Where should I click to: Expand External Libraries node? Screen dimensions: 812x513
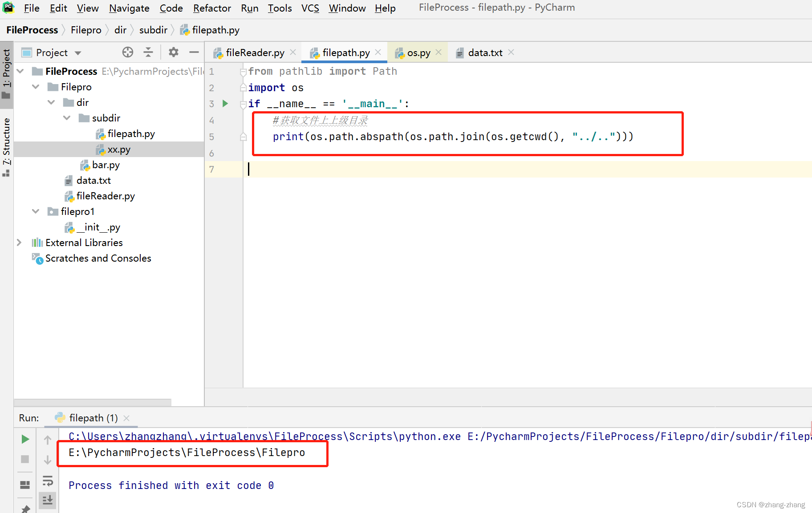pyautogui.click(x=19, y=242)
